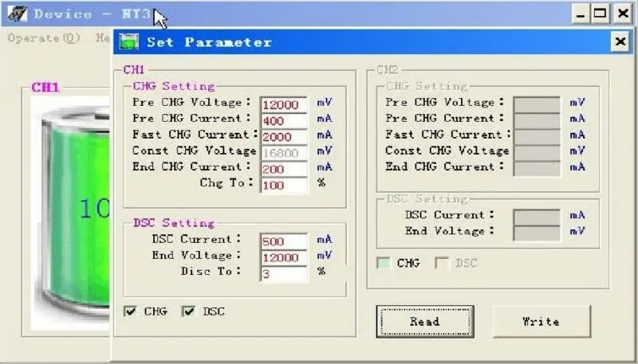Toggle the CH1 DSC checkbox

189,311
